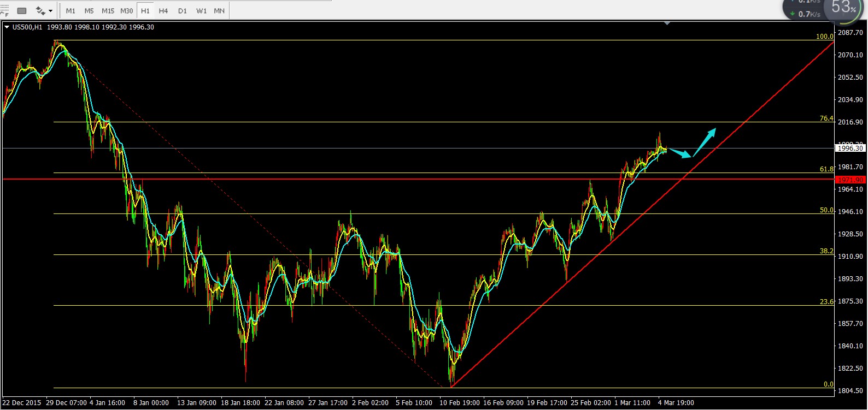Toggle the H4 timeframe button
Screen dimensions: 868x410
[163, 10]
